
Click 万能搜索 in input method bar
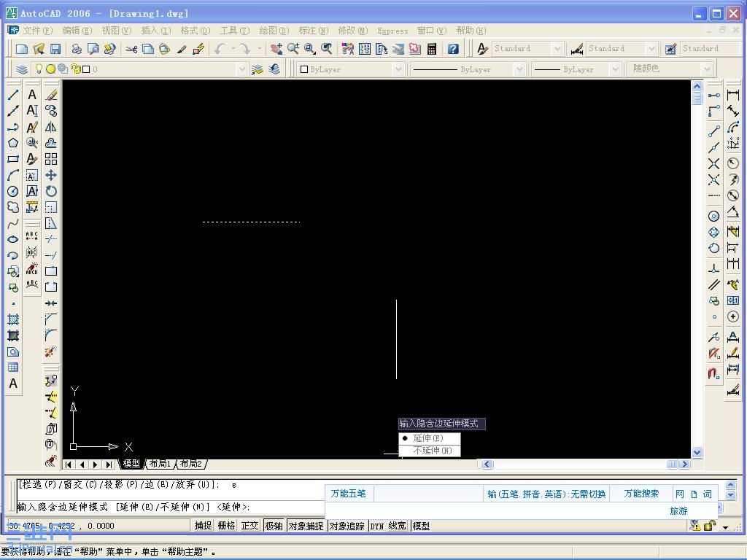[641, 494]
